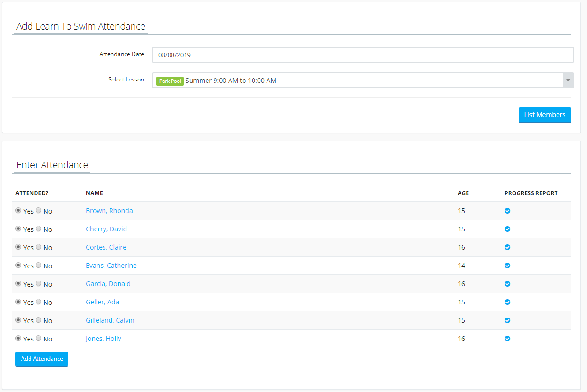Click the Enter Attendance heading
The width and height of the screenshot is (587, 392).
pyautogui.click(x=52, y=165)
